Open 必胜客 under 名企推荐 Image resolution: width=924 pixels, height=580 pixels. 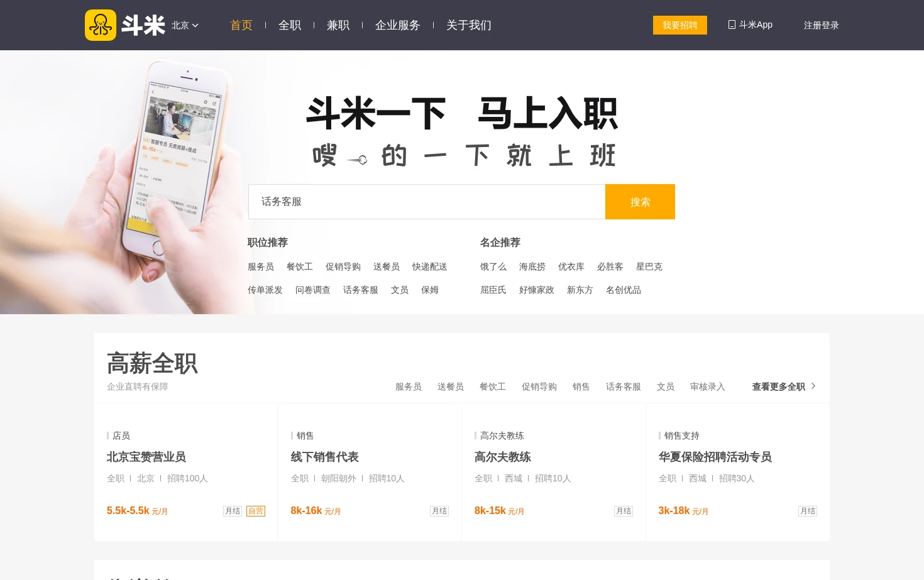[610, 266]
